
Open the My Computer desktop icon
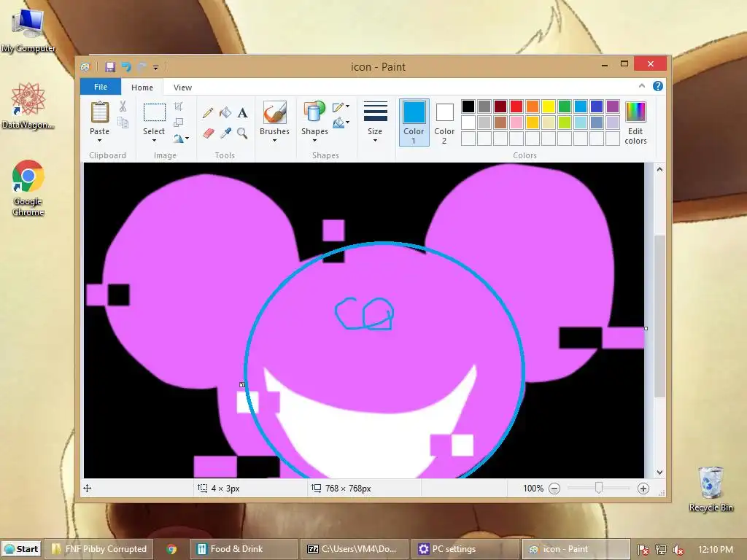coord(28,29)
